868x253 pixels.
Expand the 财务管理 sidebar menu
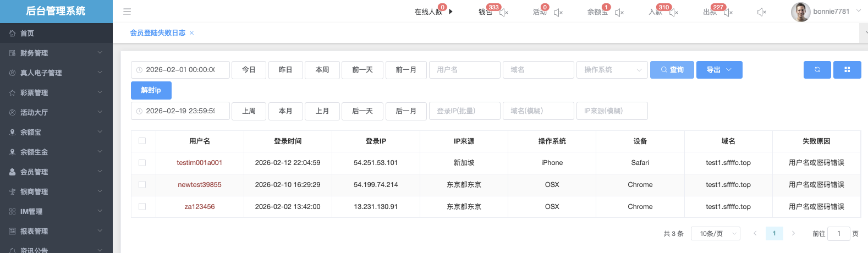pos(56,53)
